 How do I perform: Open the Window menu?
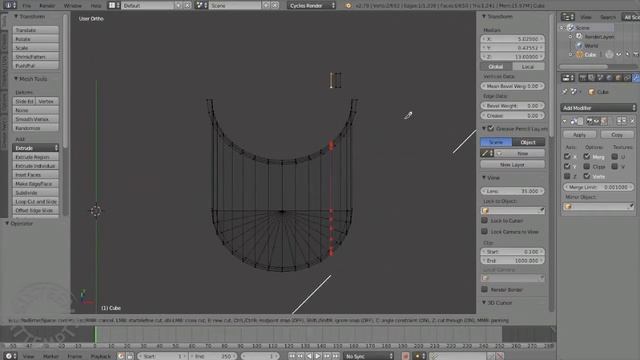(x=73, y=6)
